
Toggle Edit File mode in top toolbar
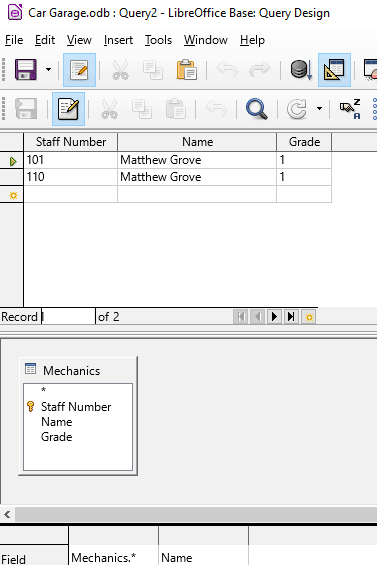click(79, 70)
